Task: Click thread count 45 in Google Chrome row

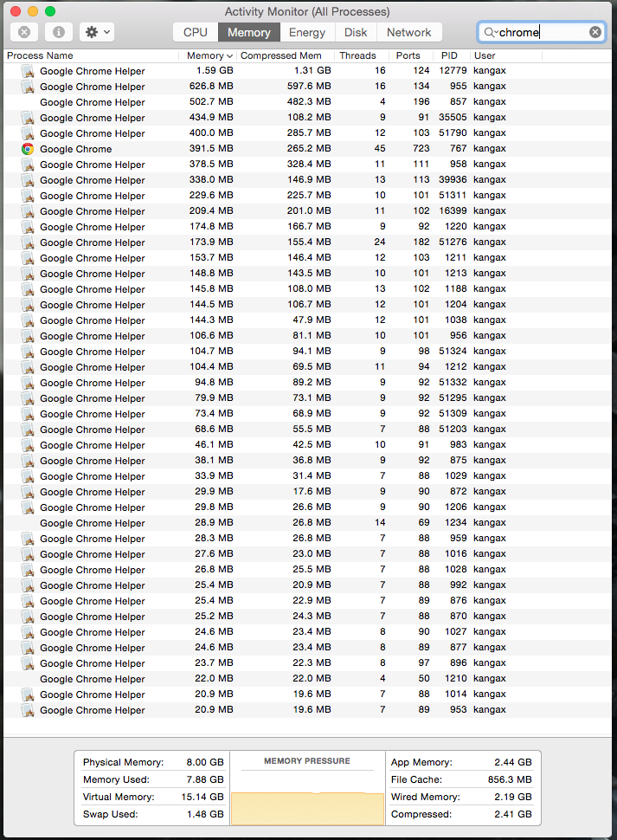Action: click(380, 148)
